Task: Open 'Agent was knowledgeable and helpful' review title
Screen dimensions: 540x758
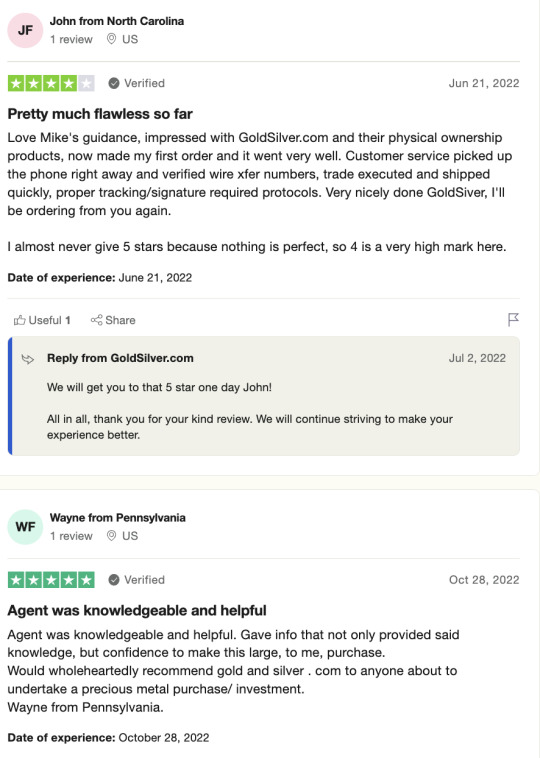Action: point(137,611)
